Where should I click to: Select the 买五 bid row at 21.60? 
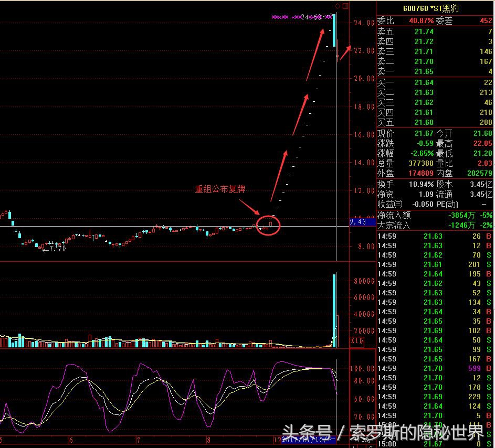tap(435, 122)
